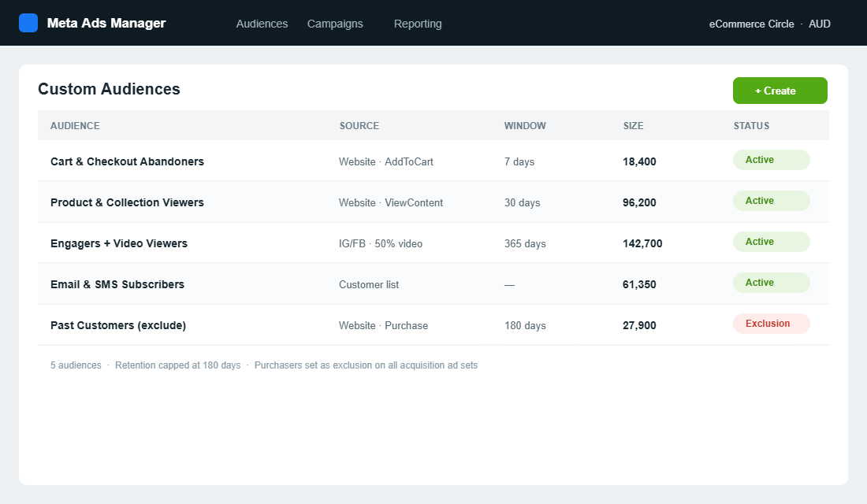Click the blue Meta Ads Manager logo icon

click(28, 23)
